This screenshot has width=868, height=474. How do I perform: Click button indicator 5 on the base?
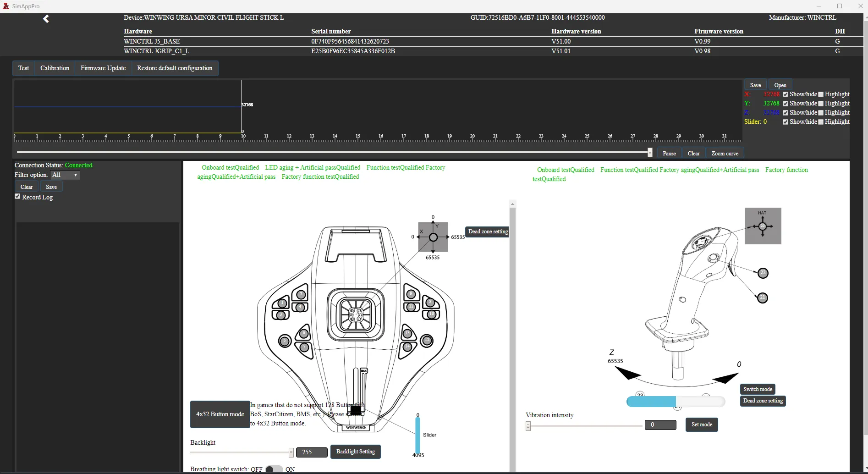[285, 341]
